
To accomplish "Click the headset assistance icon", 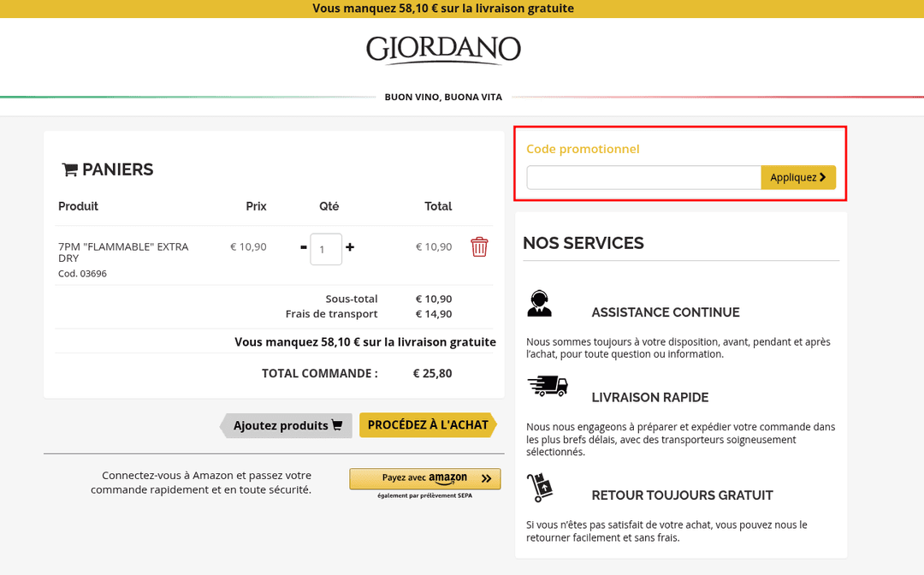I will pos(539,304).
